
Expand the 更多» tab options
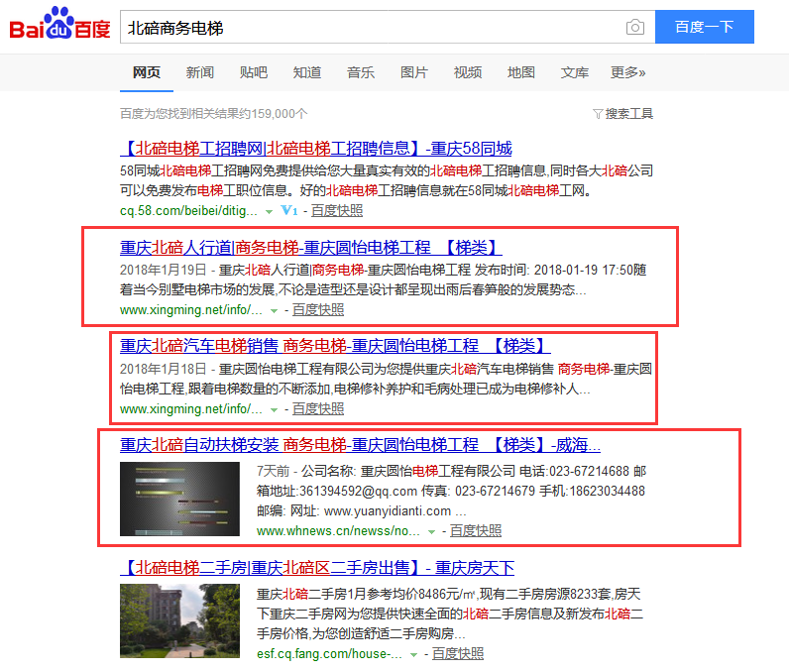(x=628, y=72)
